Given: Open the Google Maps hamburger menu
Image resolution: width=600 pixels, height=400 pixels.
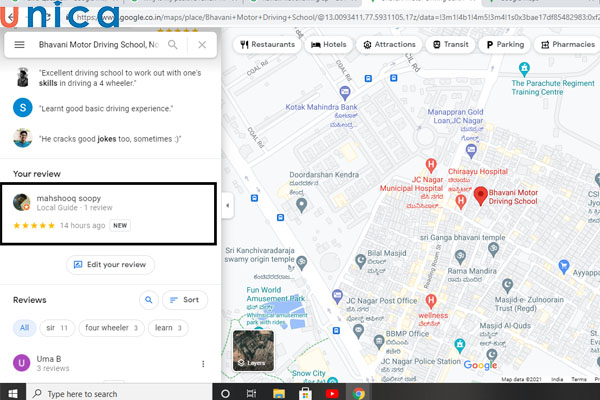Looking at the screenshot, I should pyautogui.click(x=20, y=45).
